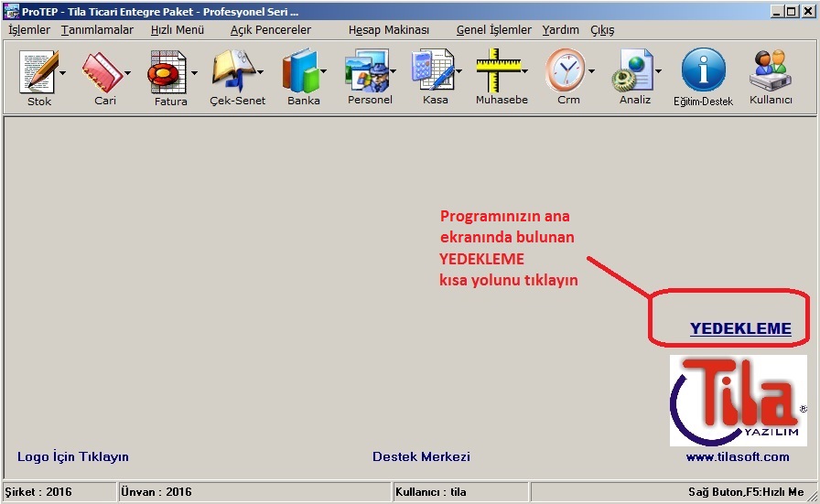Open the Genel İşlemler menu

[494, 29]
